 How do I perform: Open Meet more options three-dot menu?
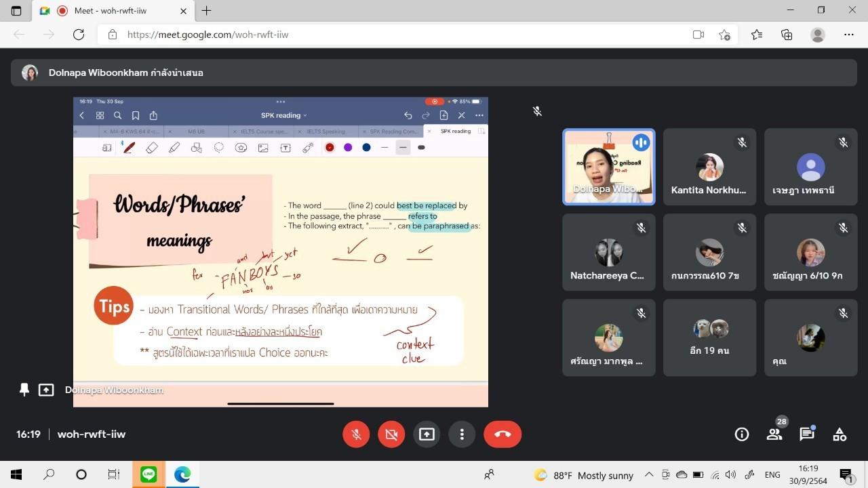(x=462, y=434)
